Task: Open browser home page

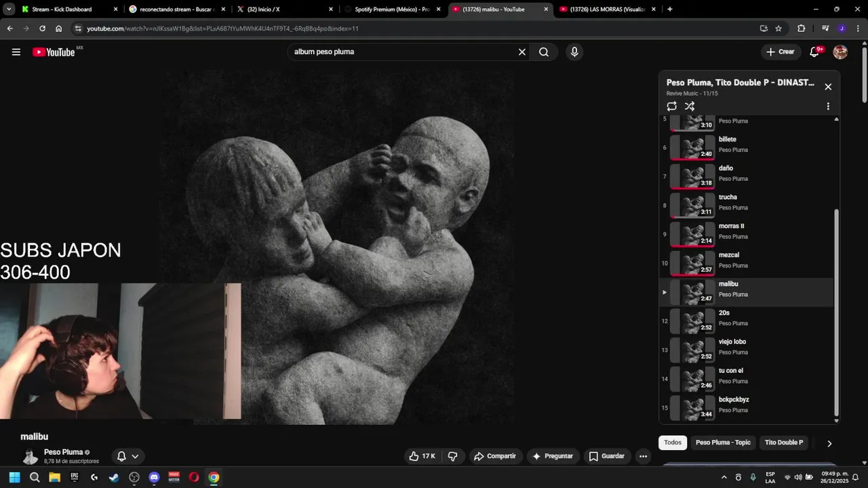Action: 59,28
